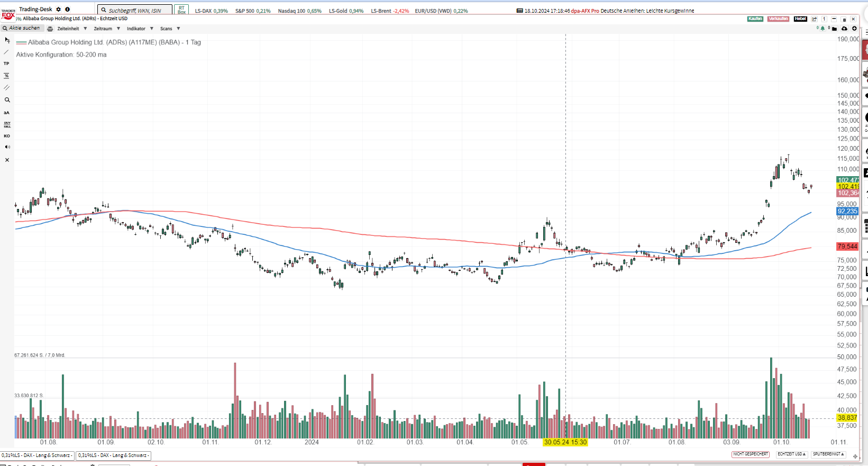Click the Aktie suchen search field
The width and height of the screenshot is (868, 466).
click(22, 28)
